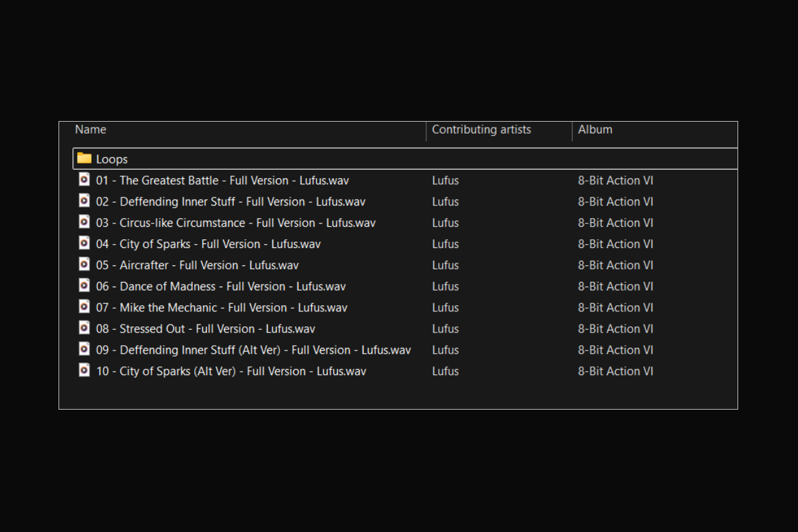
Task: Sort files by the Name column header
Action: (x=90, y=130)
